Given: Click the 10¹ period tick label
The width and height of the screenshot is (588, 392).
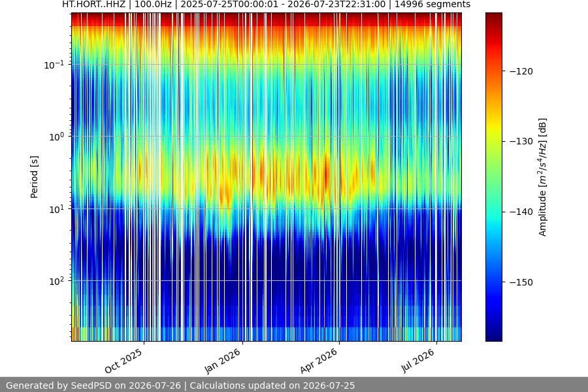Looking at the screenshot, I should point(57,209).
